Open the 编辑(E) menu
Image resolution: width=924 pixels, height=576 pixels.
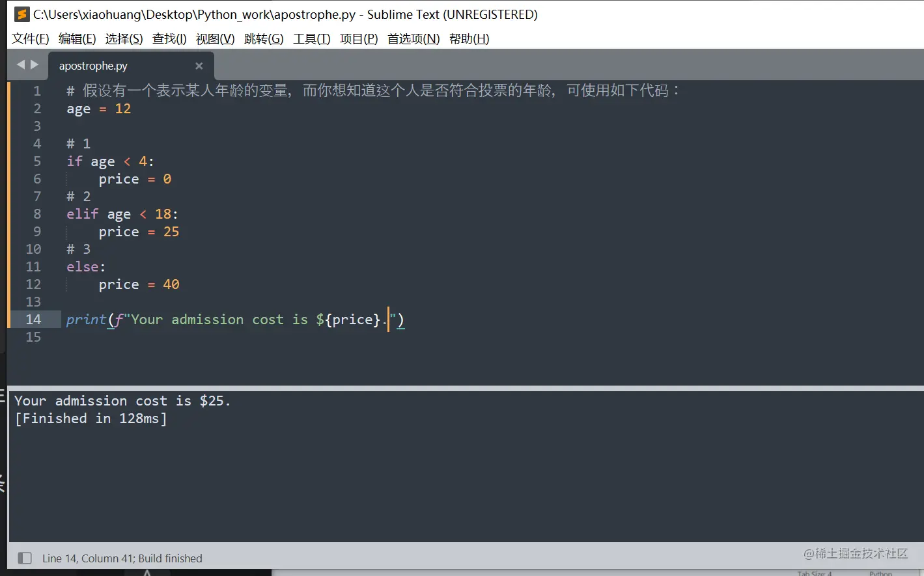(x=77, y=39)
